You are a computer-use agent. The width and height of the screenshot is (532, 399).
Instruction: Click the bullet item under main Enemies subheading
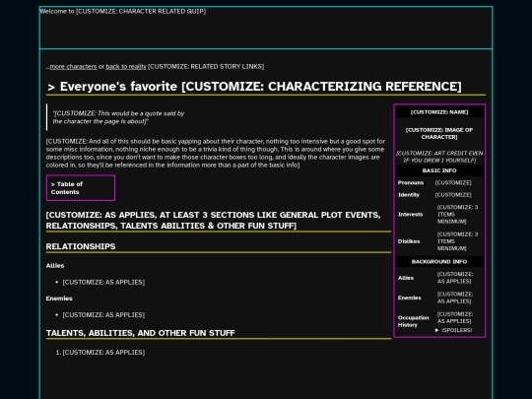tap(103, 315)
